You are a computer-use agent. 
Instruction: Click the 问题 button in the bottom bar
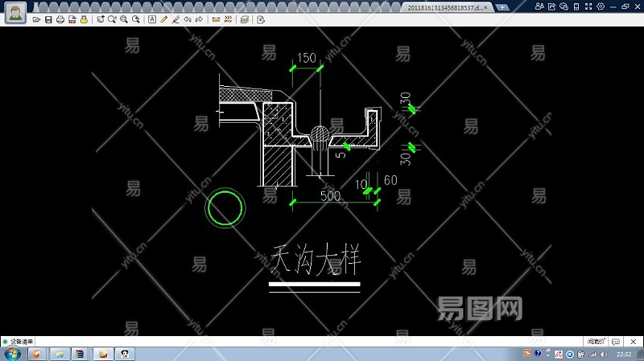pyautogui.click(x=596, y=342)
